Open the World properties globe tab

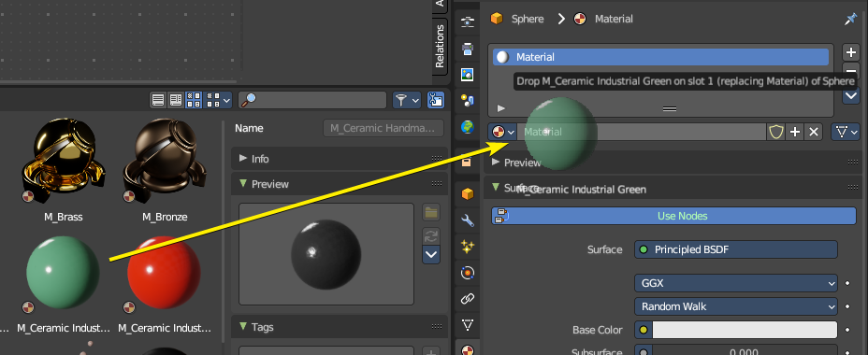(x=468, y=127)
